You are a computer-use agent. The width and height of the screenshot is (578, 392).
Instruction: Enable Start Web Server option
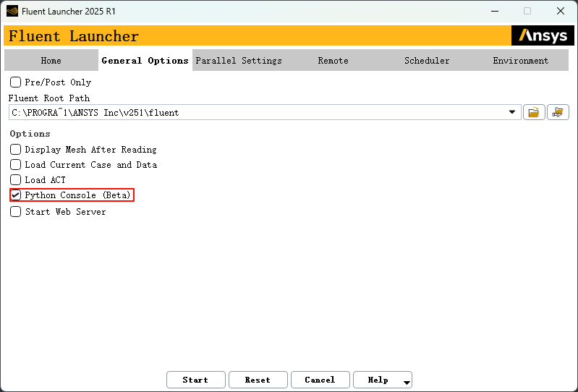(x=15, y=211)
